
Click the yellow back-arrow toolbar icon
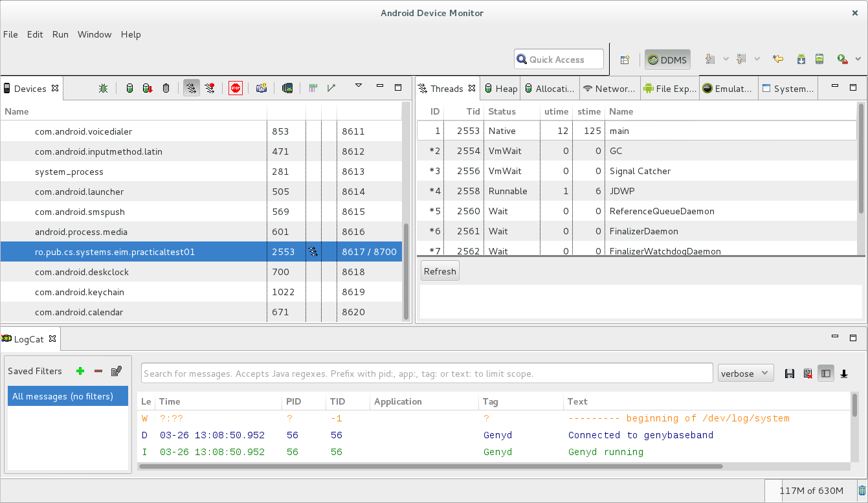pyautogui.click(x=778, y=59)
